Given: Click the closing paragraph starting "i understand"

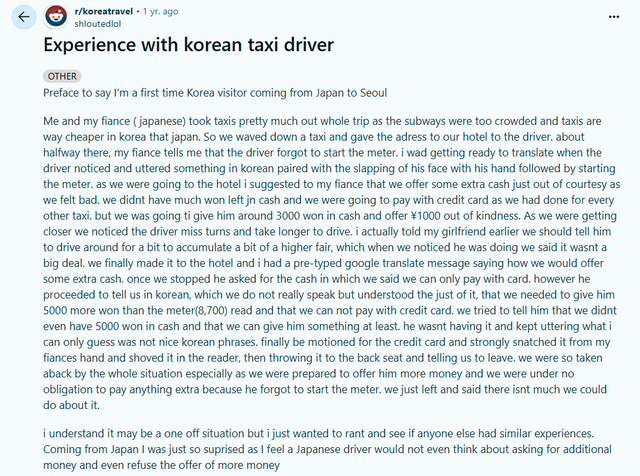Looking at the screenshot, I should [x=320, y=448].
